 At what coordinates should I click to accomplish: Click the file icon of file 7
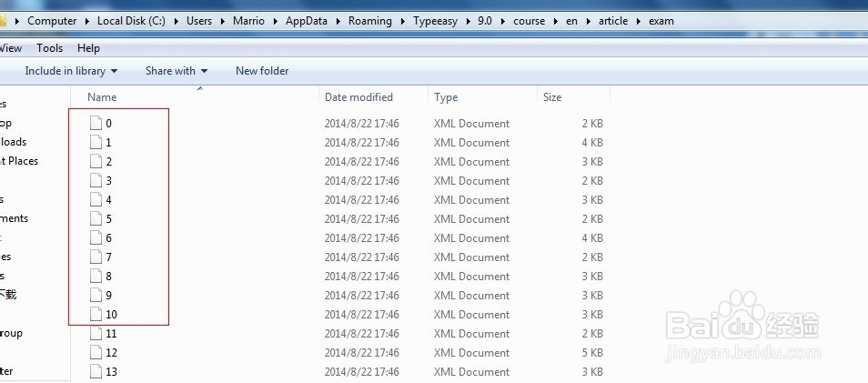[x=96, y=257]
